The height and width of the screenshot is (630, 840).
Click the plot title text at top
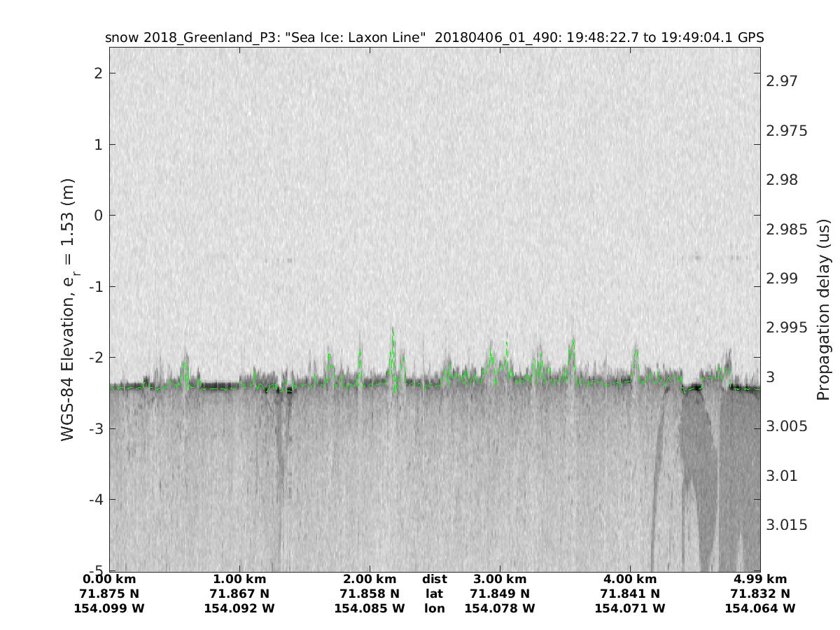[x=434, y=37]
